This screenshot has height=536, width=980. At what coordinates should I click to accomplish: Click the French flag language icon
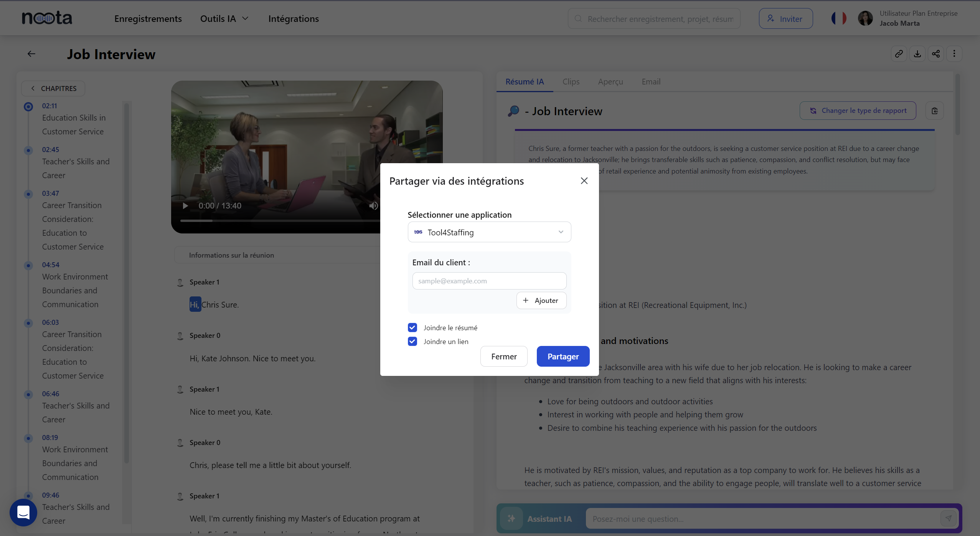pyautogui.click(x=838, y=18)
